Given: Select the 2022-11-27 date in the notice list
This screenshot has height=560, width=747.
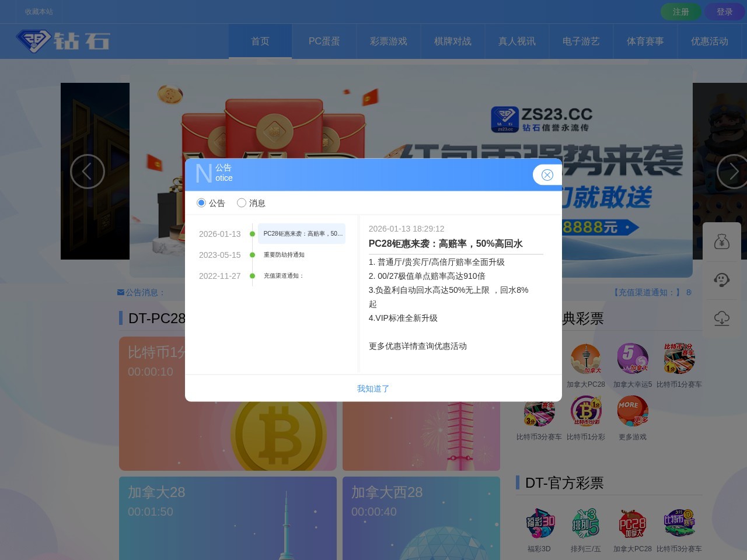Looking at the screenshot, I should click(220, 276).
